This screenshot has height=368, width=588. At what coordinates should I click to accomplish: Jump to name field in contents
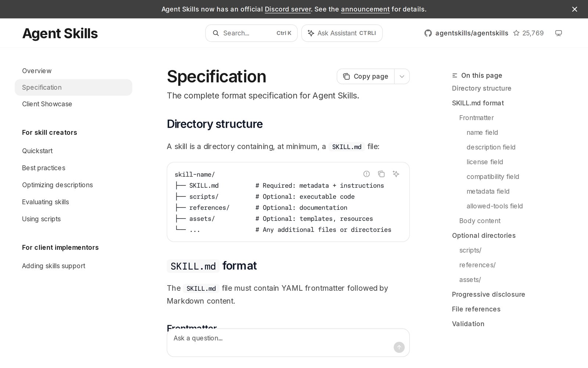click(482, 132)
